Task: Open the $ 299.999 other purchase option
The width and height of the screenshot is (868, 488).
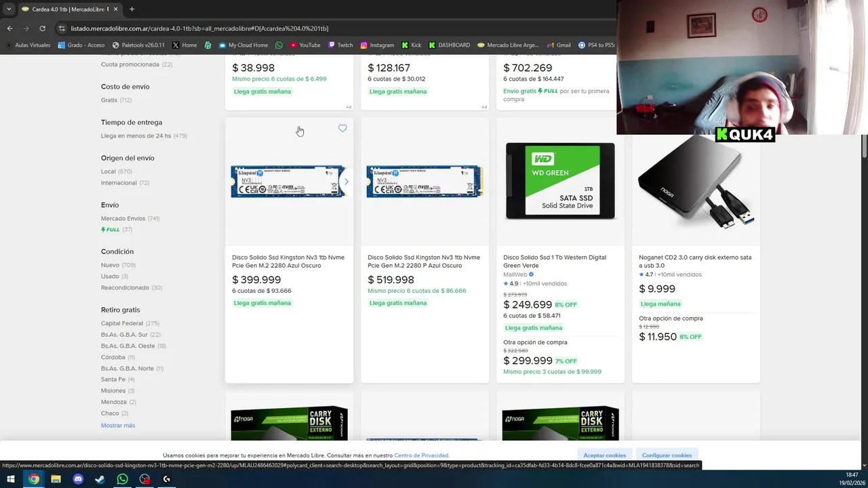Action: pyautogui.click(x=528, y=361)
